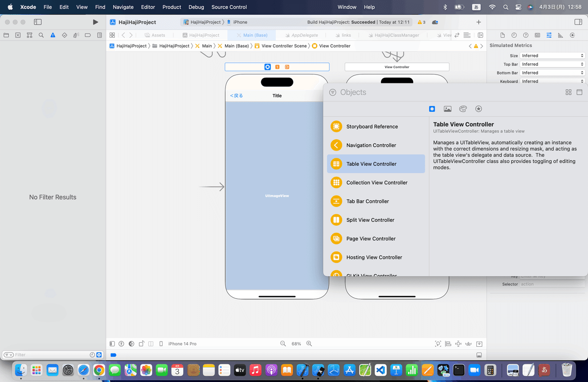Open the Project navigator folder icon
Viewport: 588px width, 382px height.
[6, 35]
